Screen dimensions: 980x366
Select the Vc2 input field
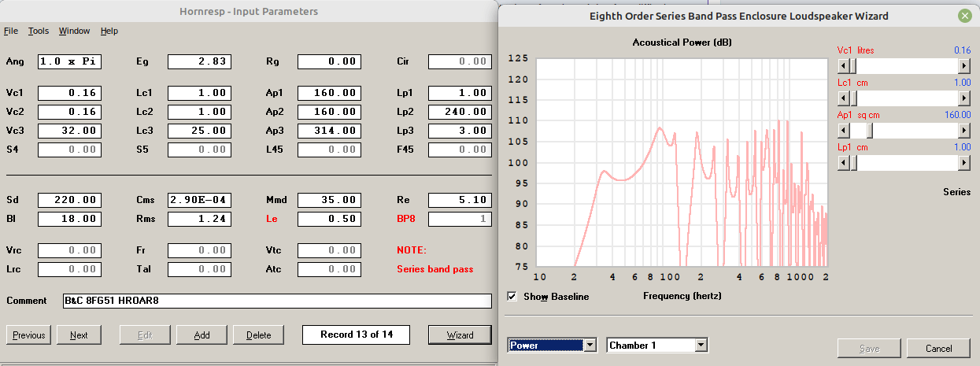click(x=69, y=112)
